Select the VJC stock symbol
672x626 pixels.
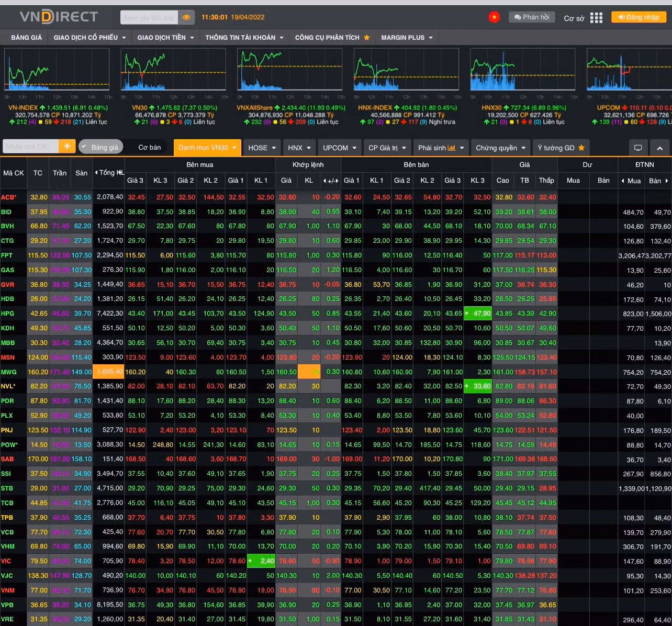7,576
